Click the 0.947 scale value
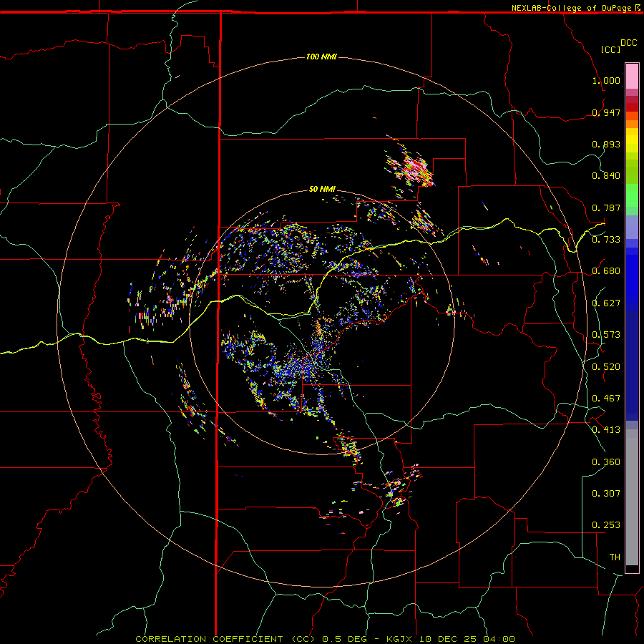 (606, 112)
